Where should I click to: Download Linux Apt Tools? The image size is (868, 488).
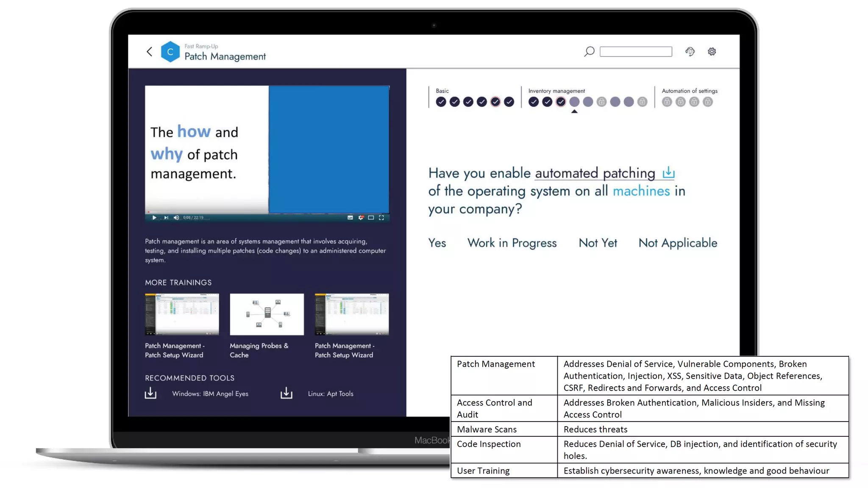pos(287,393)
